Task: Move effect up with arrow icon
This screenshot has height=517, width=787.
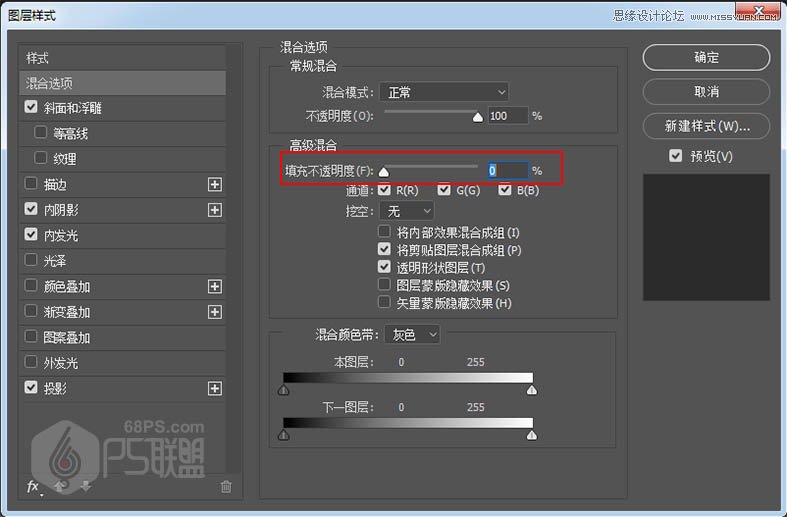Action: click(x=61, y=487)
